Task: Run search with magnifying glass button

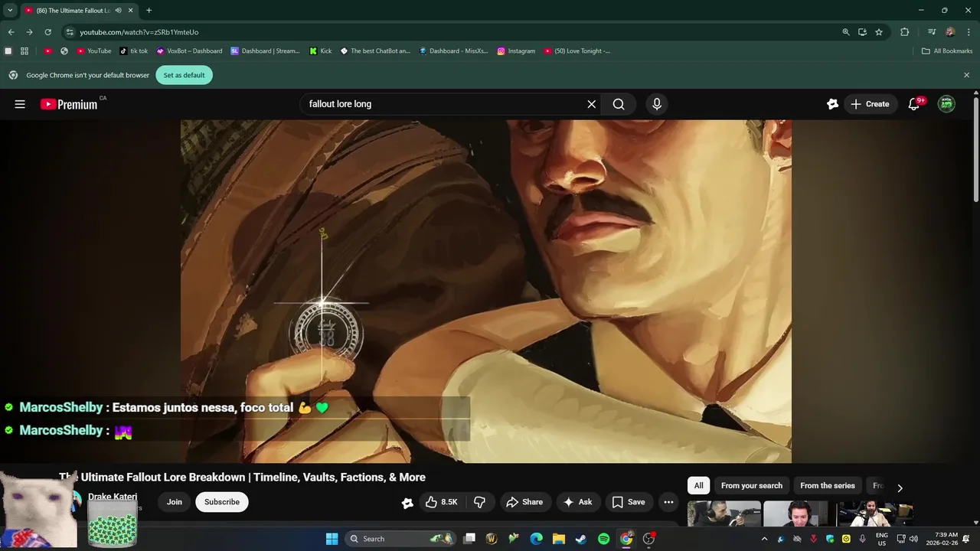Action: coord(619,104)
